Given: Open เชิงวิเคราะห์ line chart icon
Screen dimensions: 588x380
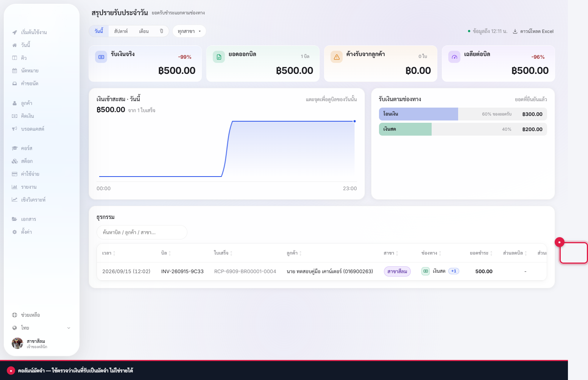Looking at the screenshot, I should (14, 200).
